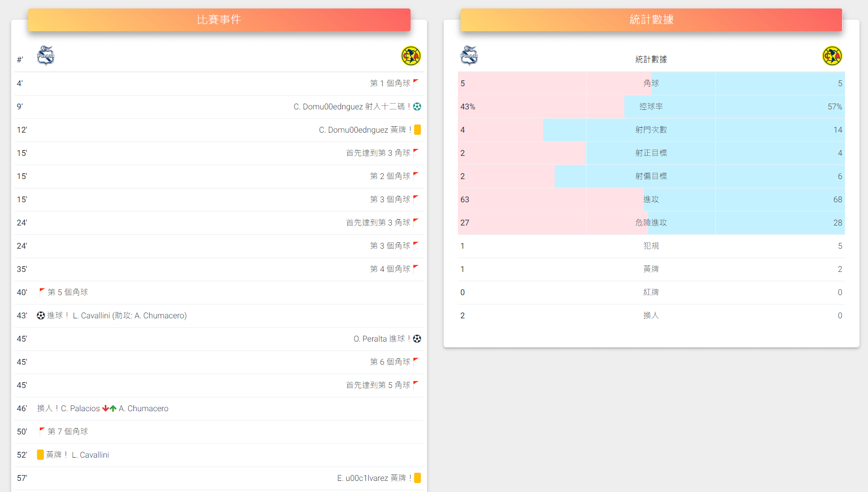Screen dimensions: 868x492
Task: Click the A. Chumacero player name at 46'
Action: click(x=143, y=408)
